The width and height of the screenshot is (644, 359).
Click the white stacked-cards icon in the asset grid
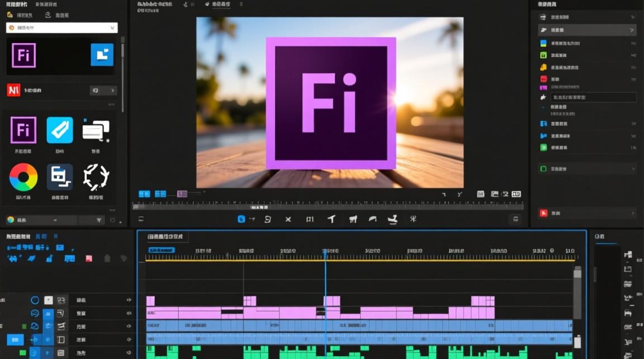(96, 130)
